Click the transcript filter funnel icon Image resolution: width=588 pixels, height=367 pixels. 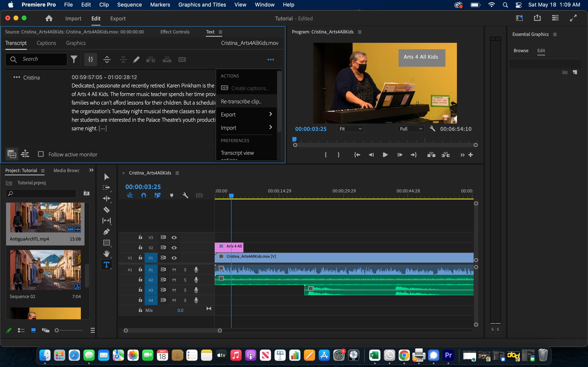74,60
